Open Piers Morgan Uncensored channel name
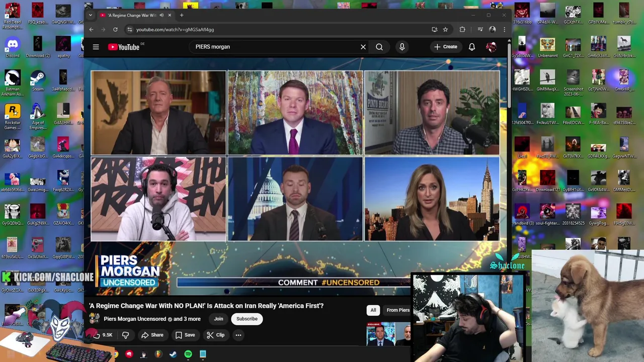 135,319
